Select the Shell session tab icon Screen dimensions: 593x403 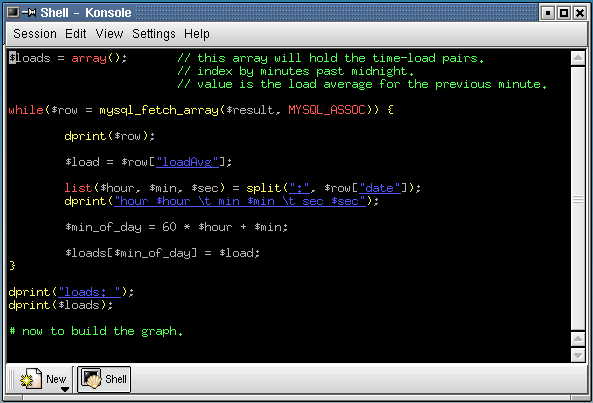91,379
